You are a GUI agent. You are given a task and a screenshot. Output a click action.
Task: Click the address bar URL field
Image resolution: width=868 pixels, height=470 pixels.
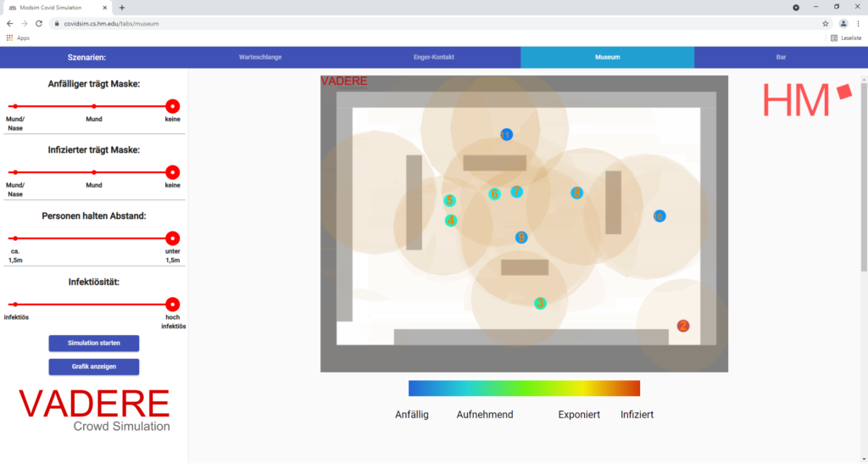click(x=424, y=24)
